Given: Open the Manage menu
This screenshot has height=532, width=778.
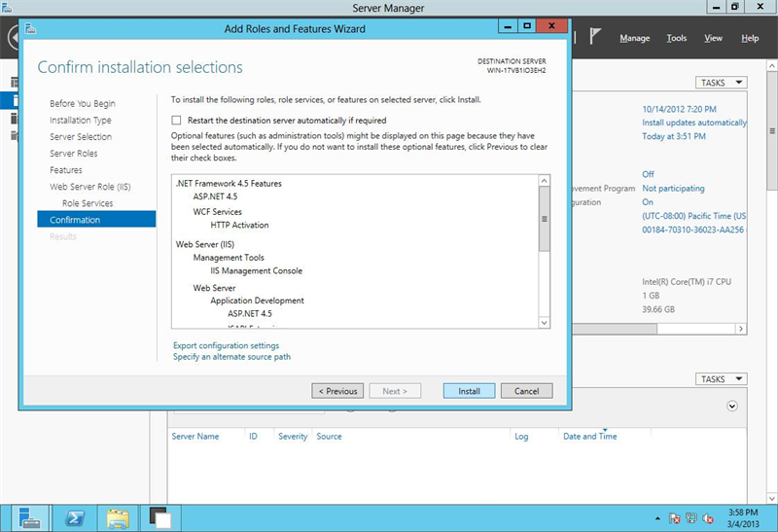Looking at the screenshot, I should coord(635,38).
